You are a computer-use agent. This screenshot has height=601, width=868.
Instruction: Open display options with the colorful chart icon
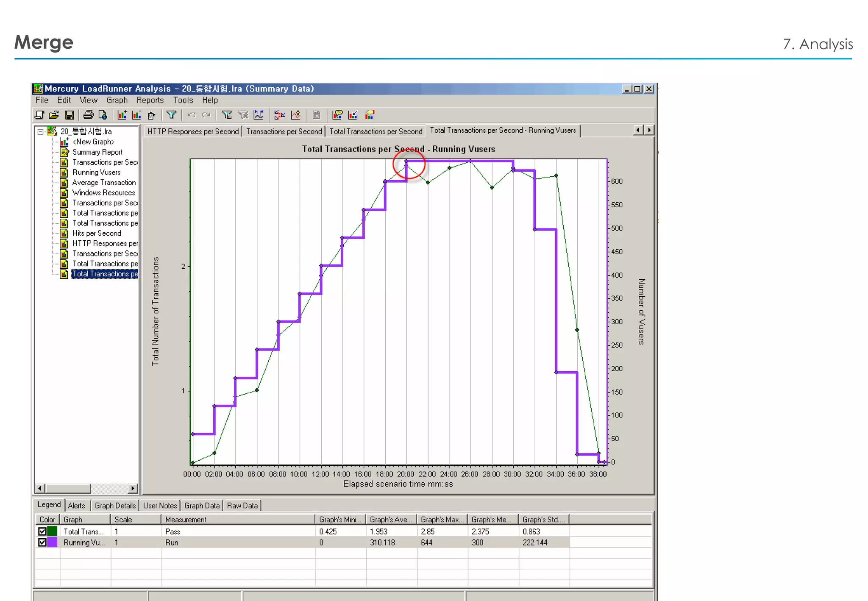tap(370, 115)
